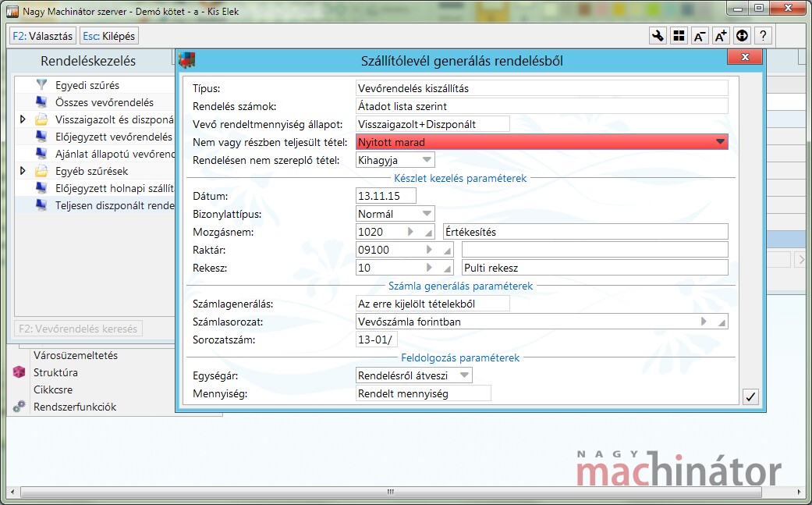This screenshot has height=505, width=812.
Task: Open Cikkcsre menu item
Action: click(53, 389)
